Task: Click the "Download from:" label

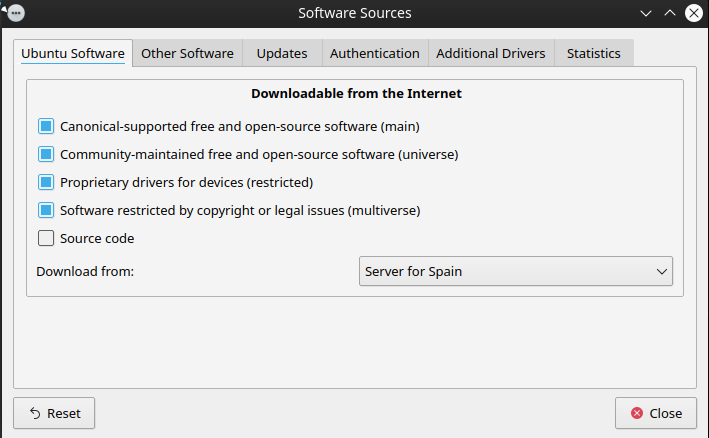Action: [85, 272]
